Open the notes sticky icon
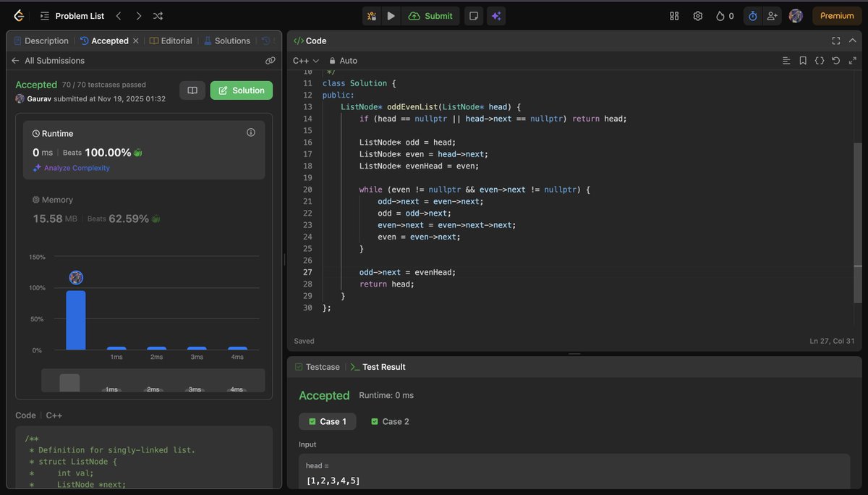Viewport: 868px width, 495px height. point(473,16)
